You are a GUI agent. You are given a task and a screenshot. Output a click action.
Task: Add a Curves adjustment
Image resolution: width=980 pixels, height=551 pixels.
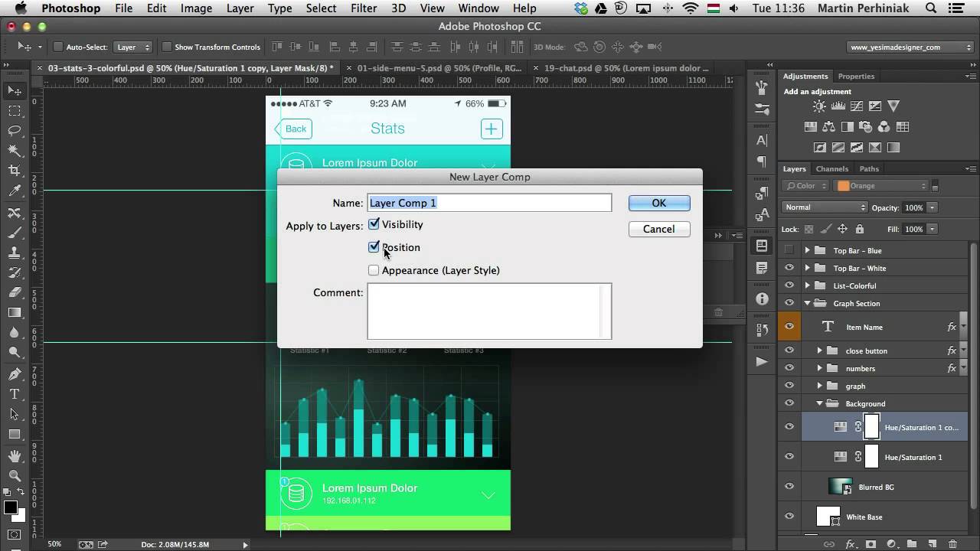click(857, 106)
